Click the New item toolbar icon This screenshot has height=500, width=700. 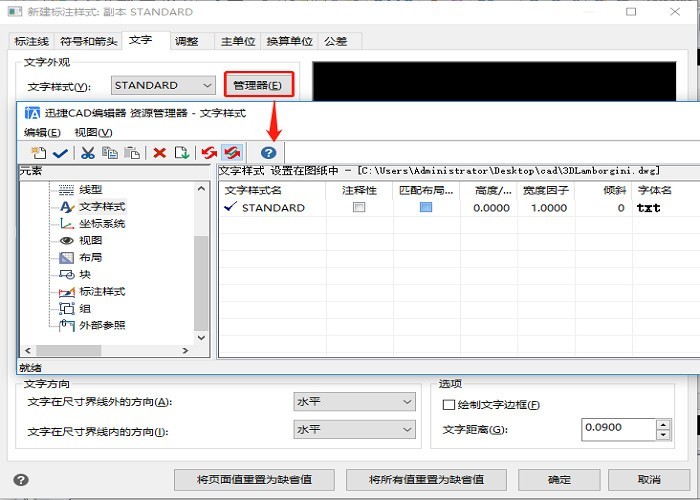coord(38,153)
